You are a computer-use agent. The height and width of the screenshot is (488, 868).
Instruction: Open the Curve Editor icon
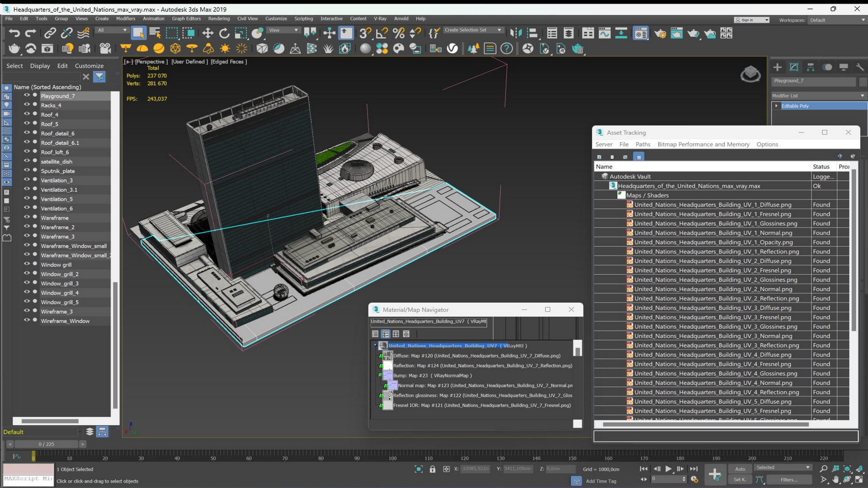(604, 33)
